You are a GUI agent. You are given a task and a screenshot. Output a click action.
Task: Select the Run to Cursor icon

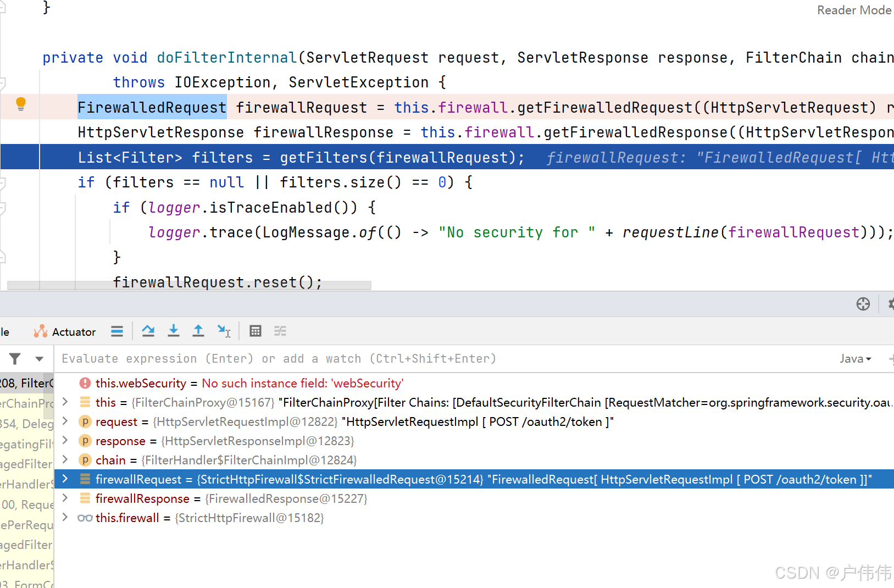224,331
